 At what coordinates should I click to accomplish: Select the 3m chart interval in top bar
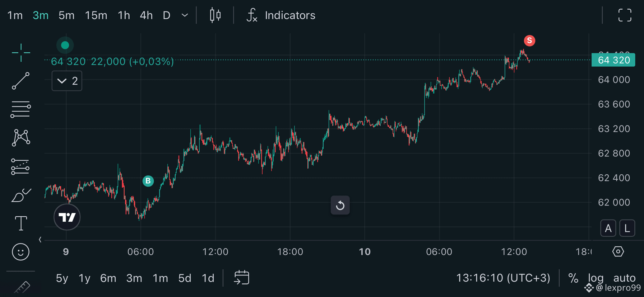[41, 15]
